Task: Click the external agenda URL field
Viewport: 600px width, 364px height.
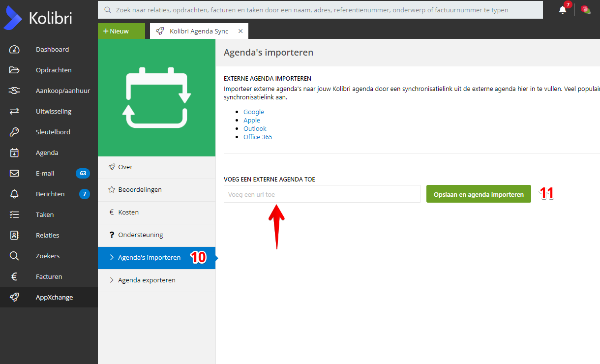Action: [x=322, y=194]
